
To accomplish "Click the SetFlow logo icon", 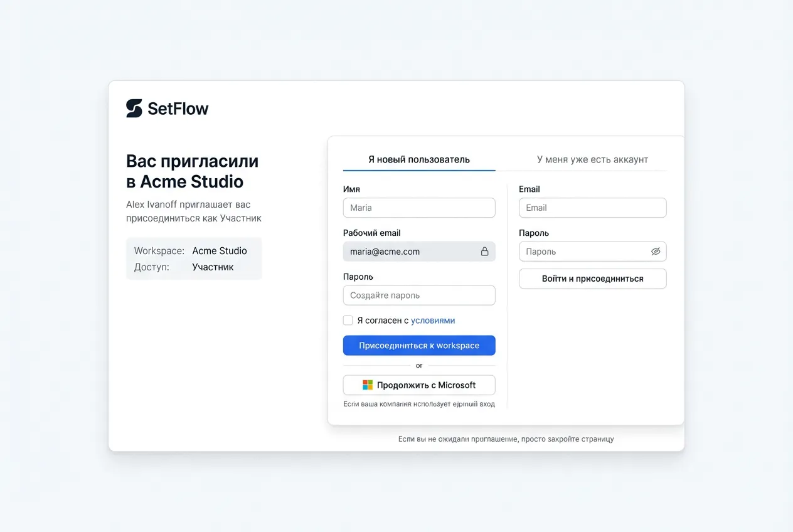I will (134, 109).
